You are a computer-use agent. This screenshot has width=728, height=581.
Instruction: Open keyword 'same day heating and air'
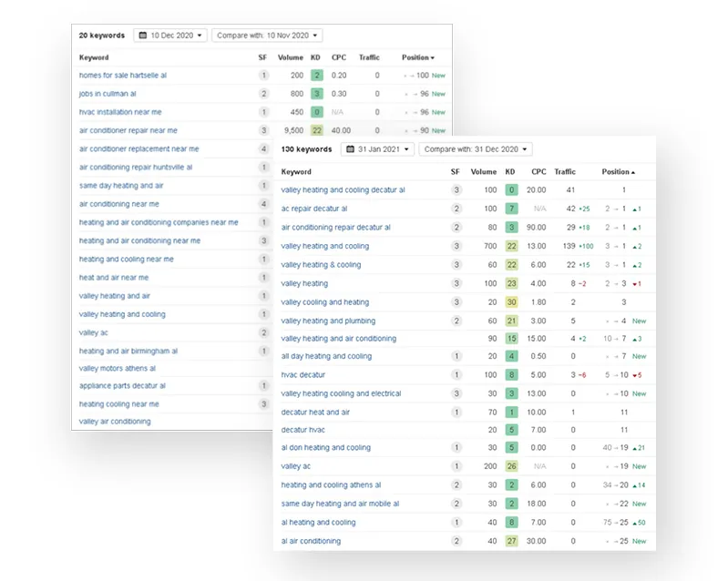click(121, 186)
